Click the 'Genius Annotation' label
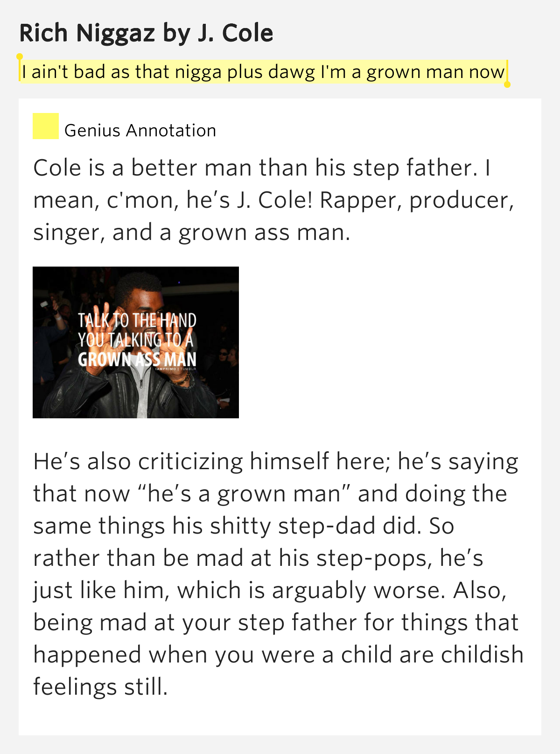 (x=140, y=131)
